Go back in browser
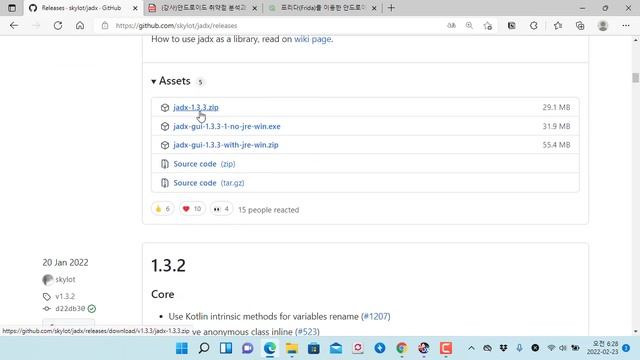Viewport: 640px width, 360px height. [x=14, y=25]
